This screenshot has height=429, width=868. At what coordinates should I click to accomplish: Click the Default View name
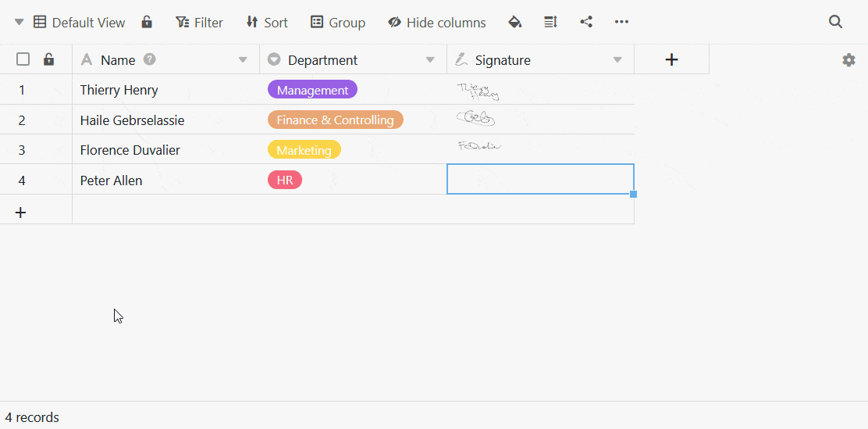pos(88,23)
